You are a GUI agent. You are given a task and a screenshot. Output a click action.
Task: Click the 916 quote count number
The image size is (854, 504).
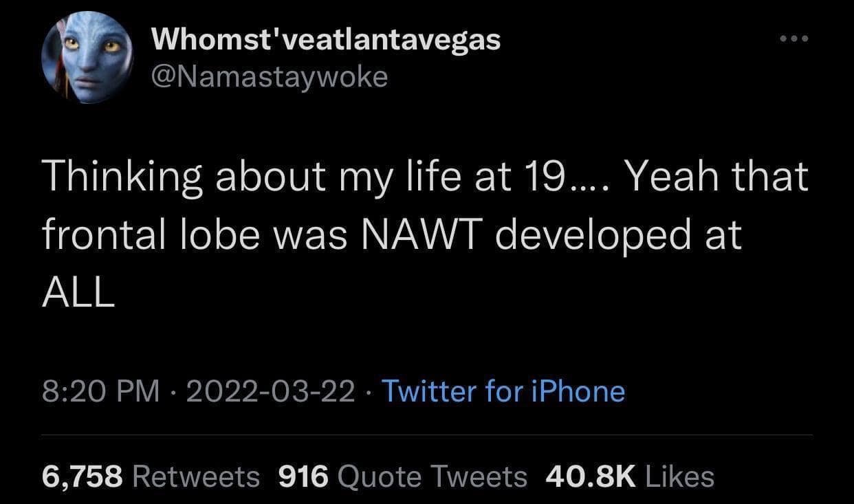click(x=303, y=476)
